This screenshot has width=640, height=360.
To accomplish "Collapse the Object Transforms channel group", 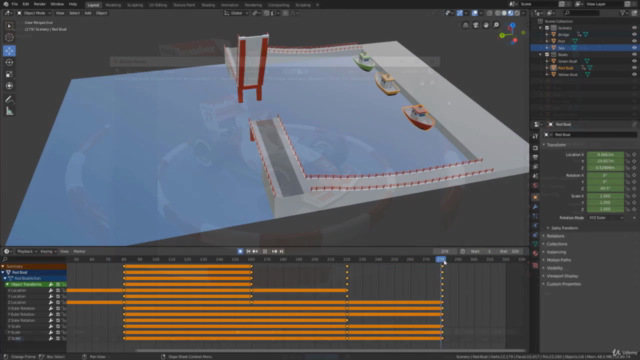I will [x=7, y=284].
